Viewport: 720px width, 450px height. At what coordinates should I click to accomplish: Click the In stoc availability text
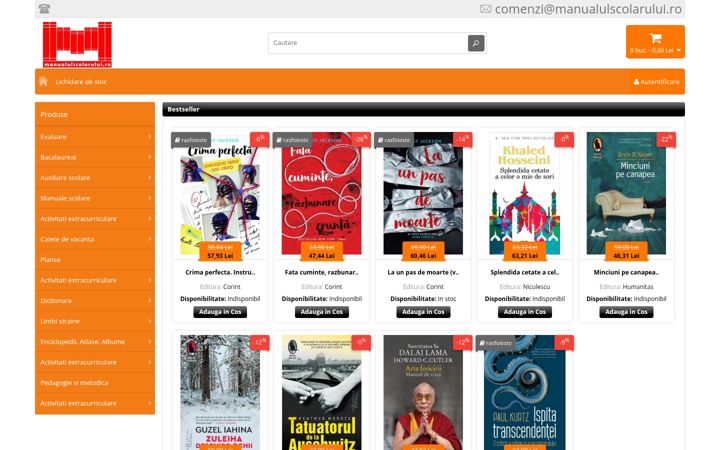pos(447,299)
